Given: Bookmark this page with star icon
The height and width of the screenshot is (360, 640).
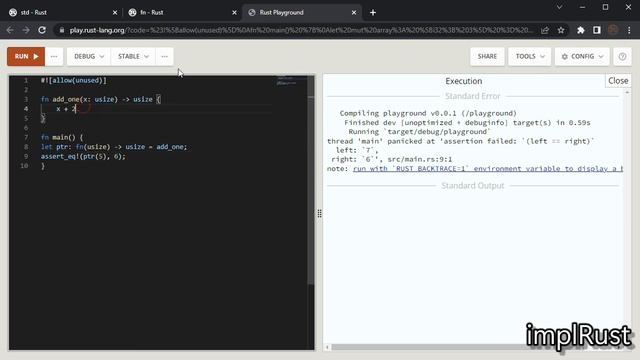Looking at the screenshot, I should [561, 30].
